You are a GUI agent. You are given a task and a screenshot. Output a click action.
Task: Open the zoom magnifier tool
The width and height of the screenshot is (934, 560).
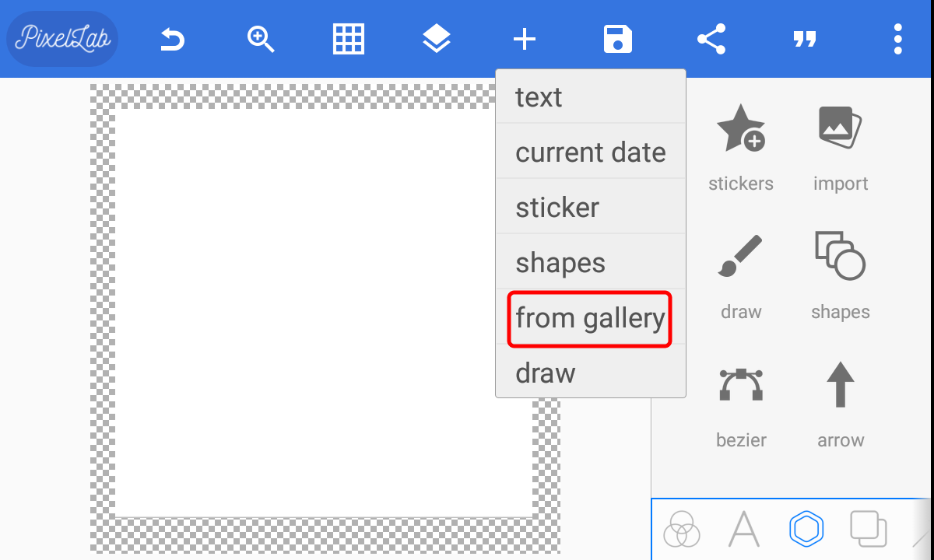pos(261,39)
